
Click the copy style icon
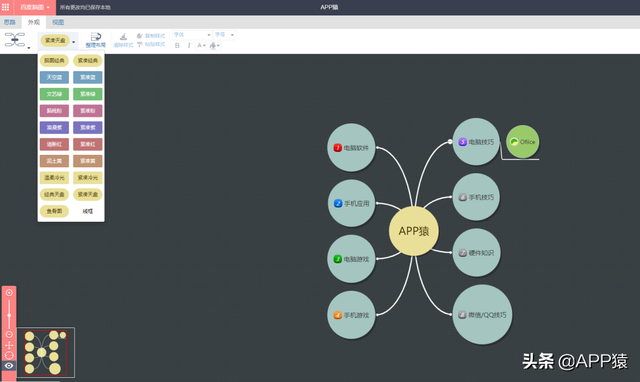click(140, 36)
